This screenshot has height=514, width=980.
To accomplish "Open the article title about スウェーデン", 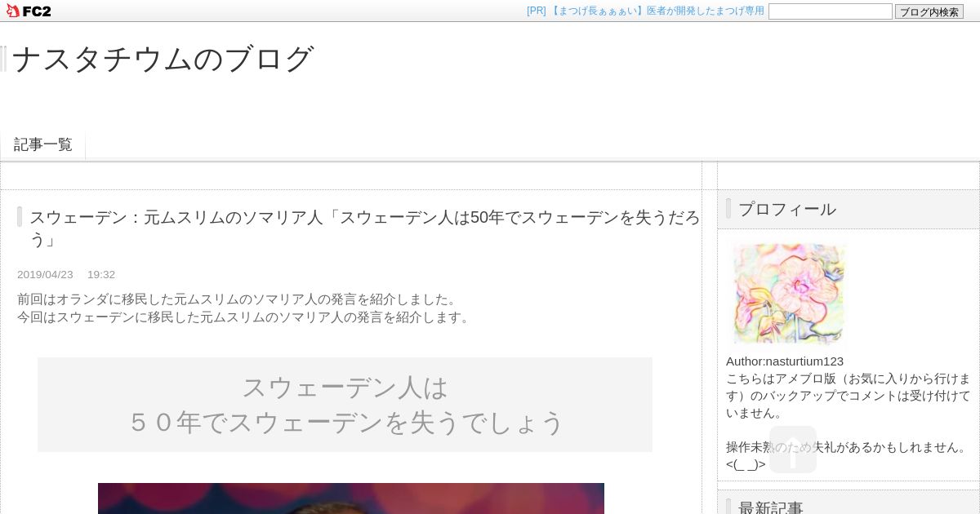I will pyautogui.click(x=364, y=228).
